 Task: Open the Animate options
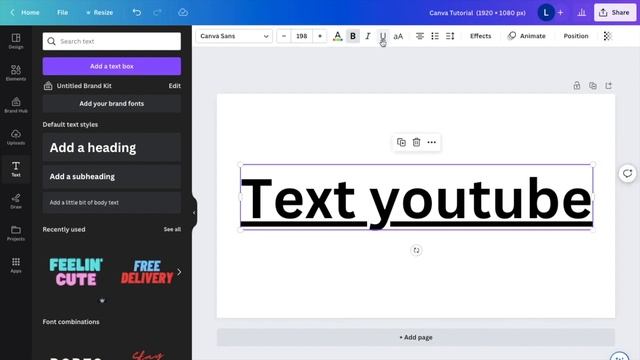[x=527, y=36]
